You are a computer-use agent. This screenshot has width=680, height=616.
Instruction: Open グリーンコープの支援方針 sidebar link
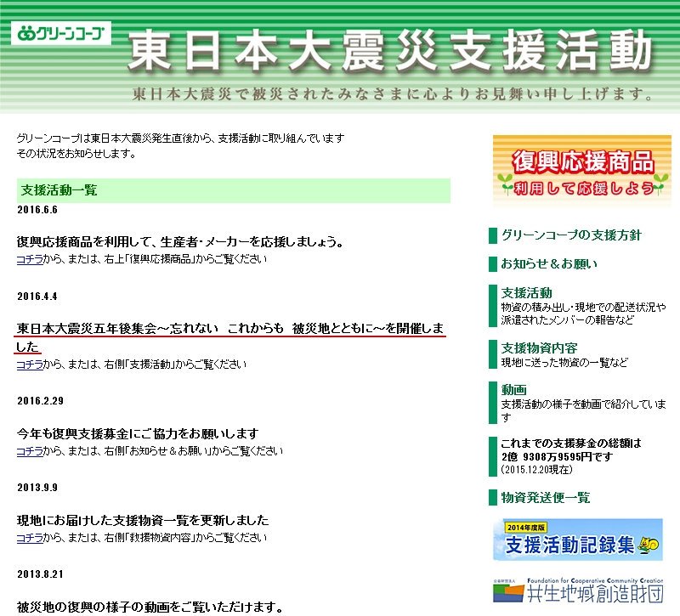pyautogui.click(x=570, y=235)
